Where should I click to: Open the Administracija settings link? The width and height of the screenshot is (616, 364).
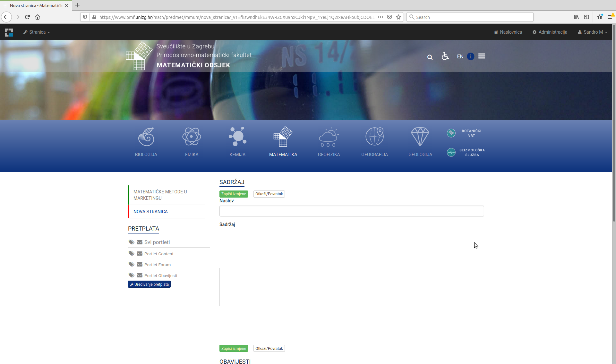(x=550, y=32)
